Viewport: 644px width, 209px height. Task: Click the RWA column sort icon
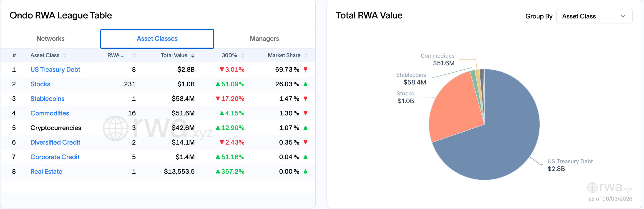coord(134,55)
